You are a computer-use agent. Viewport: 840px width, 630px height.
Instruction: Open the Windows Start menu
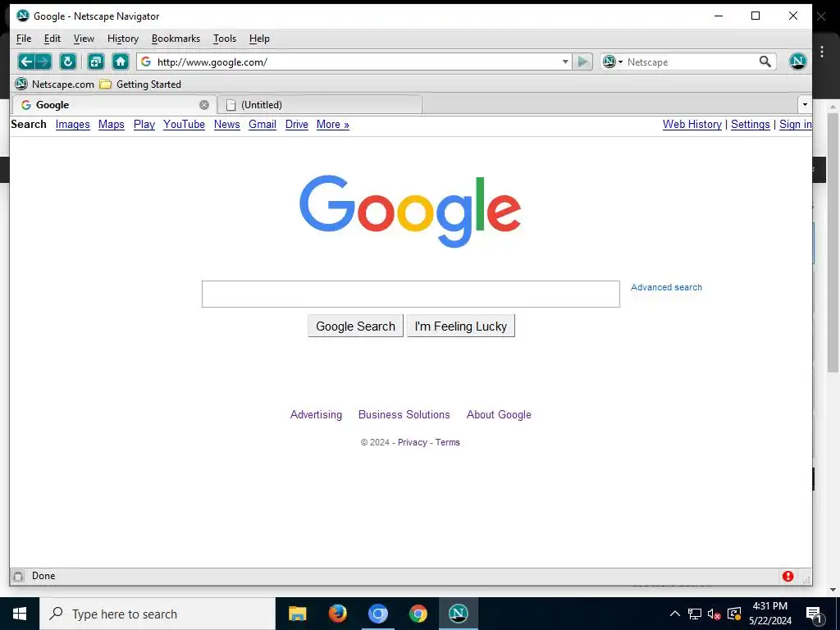tap(20, 614)
